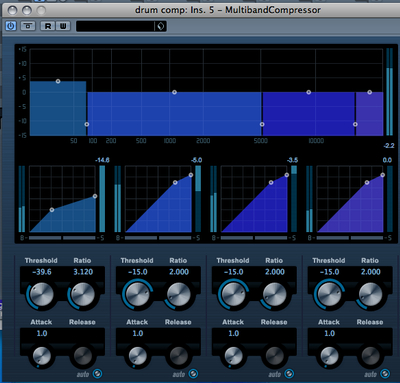The image size is (400, 383).
Task: Open the preset name field
Action: pos(115,26)
